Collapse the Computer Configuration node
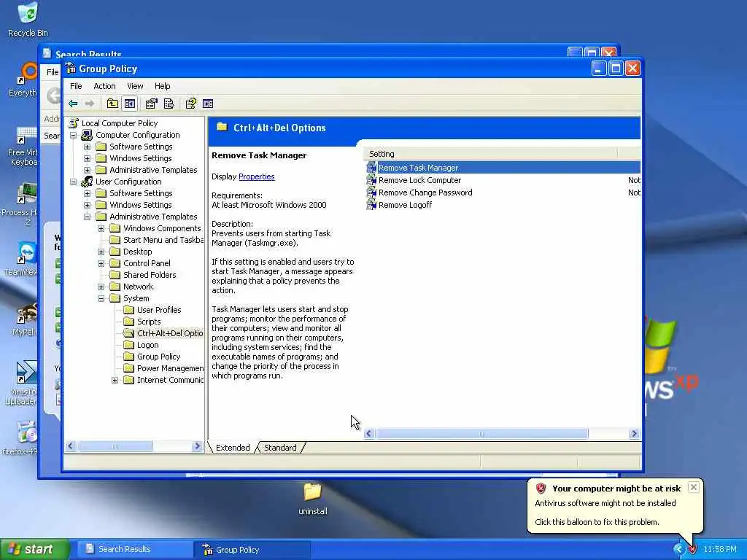 (74, 135)
